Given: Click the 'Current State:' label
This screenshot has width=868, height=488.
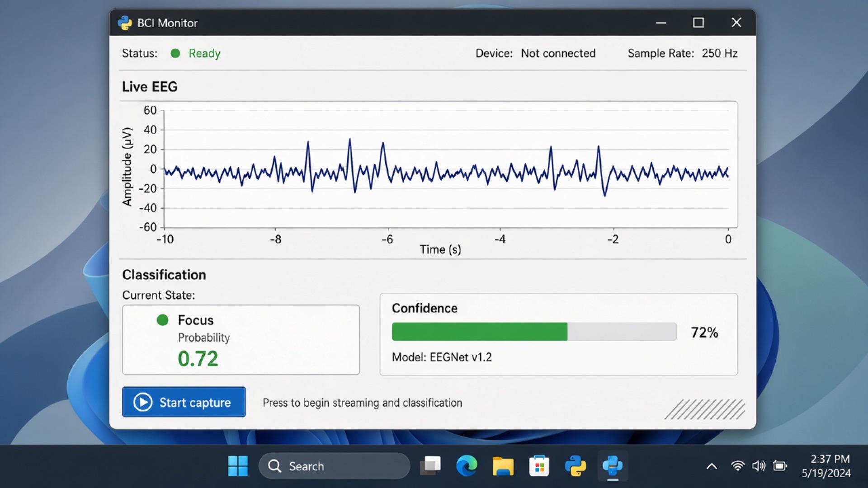Looking at the screenshot, I should [x=159, y=295].
